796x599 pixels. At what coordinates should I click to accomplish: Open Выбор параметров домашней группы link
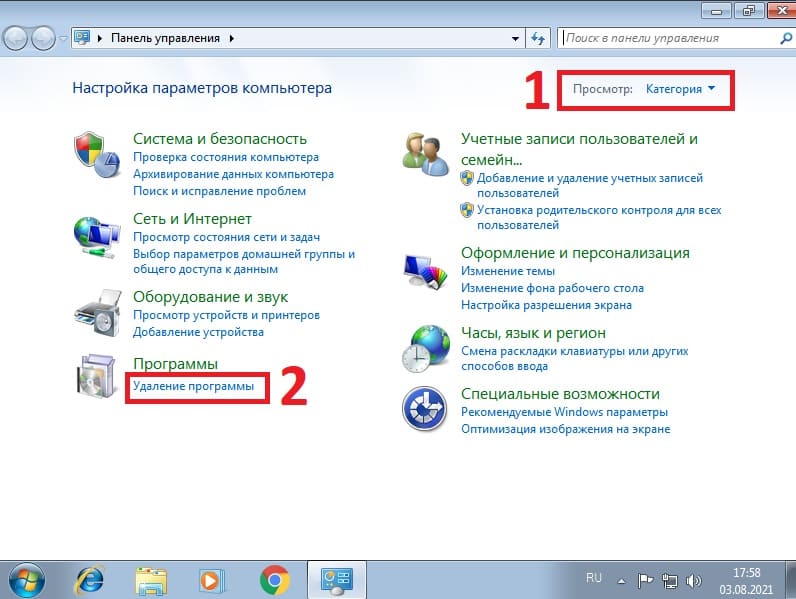(244, 261)
